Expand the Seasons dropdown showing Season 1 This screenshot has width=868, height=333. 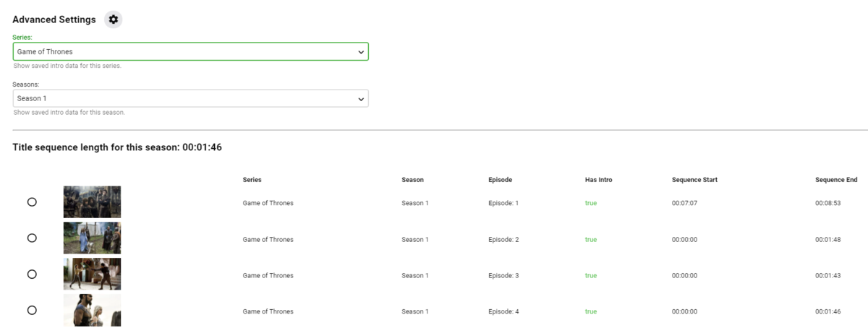coord(190,98)
